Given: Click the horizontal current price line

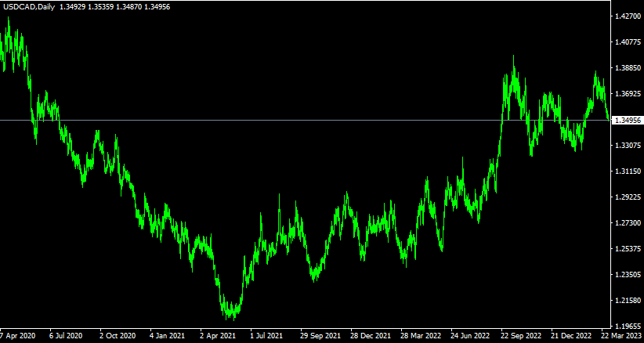Looking at the screenshot, I should tap(305, 121).
